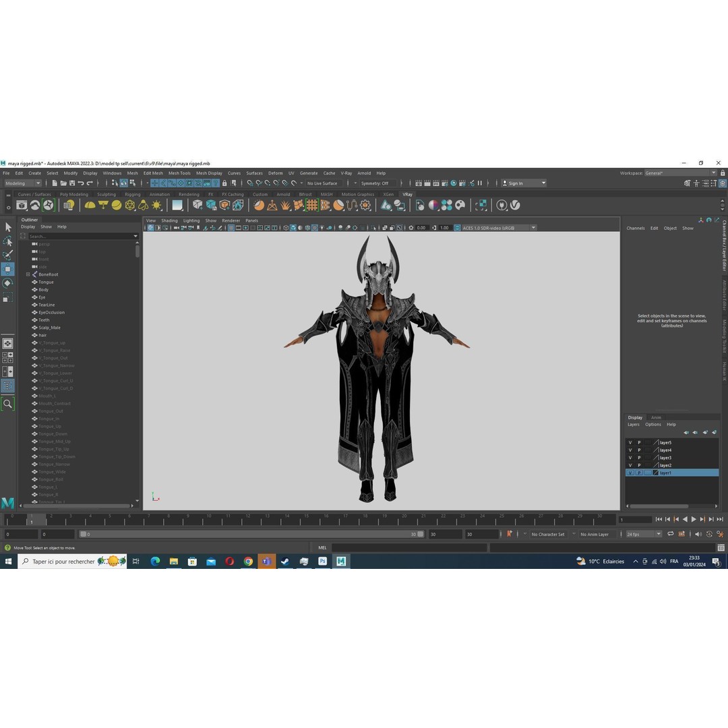728x728 pixels.
Task: Pick the Paint selection tool
Action: (8, 255)
